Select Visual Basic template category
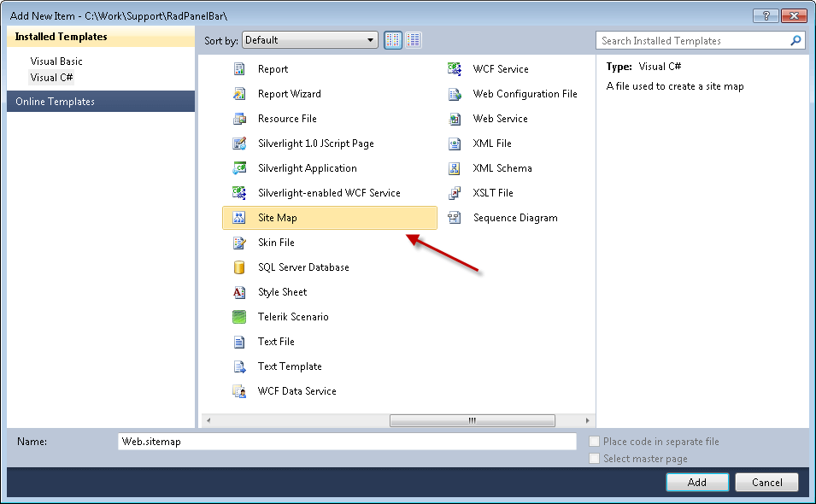816x504 pixels. (56, 62)
